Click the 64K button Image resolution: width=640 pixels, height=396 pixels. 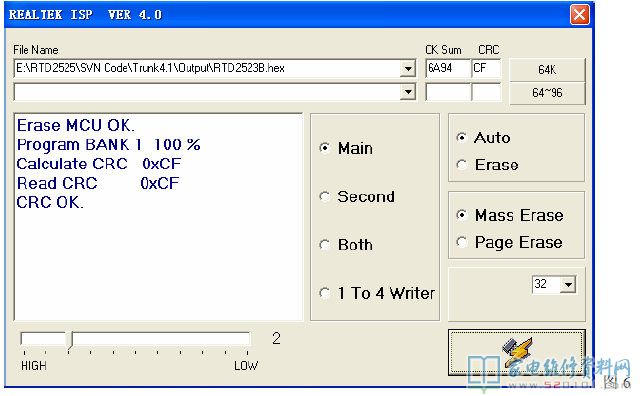547,70
